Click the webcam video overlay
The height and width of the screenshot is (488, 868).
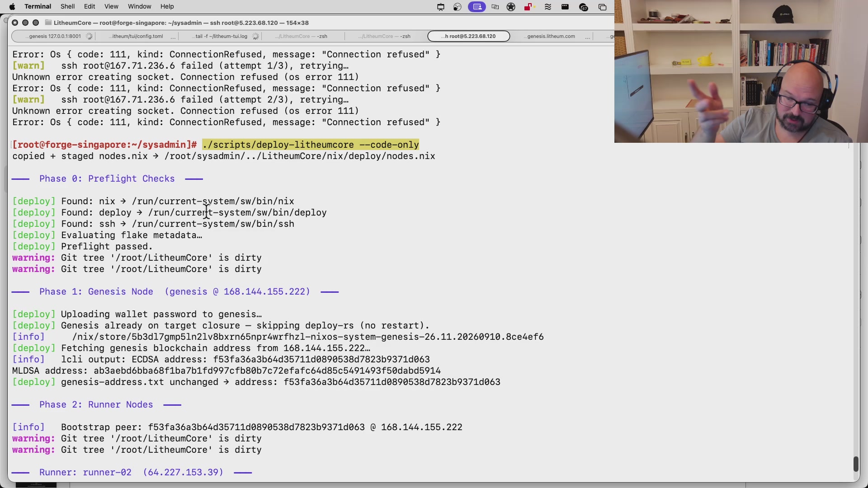[741, 71]
